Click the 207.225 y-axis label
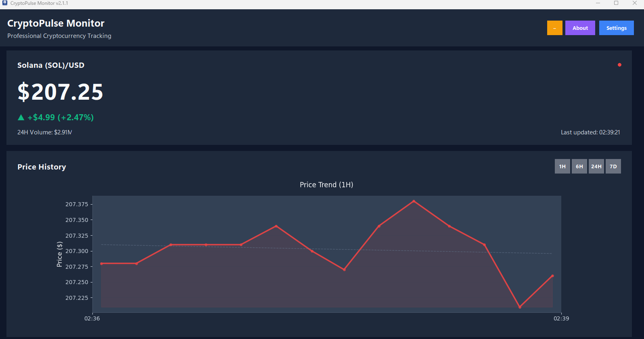Image resolution: width=644 pixels, height=339 pixels. 77,298
